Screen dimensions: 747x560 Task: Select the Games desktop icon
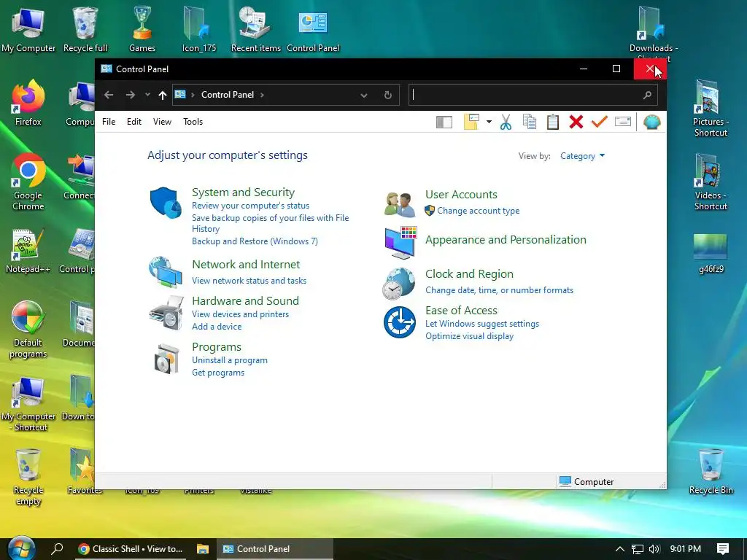tap(142, 29)
